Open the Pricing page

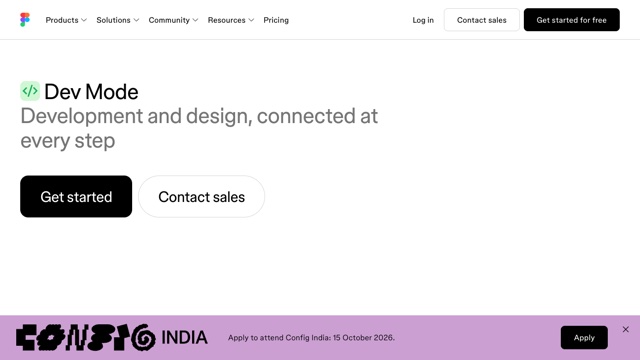(x=276, y=20)
